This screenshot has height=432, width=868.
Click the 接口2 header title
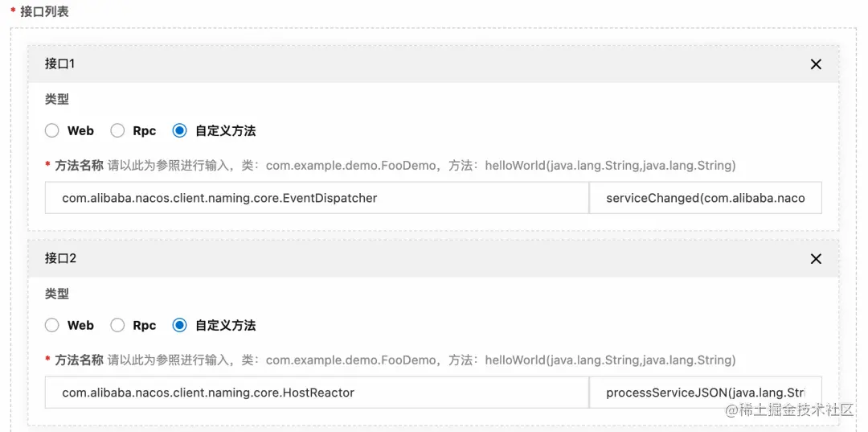coord(60,258)
